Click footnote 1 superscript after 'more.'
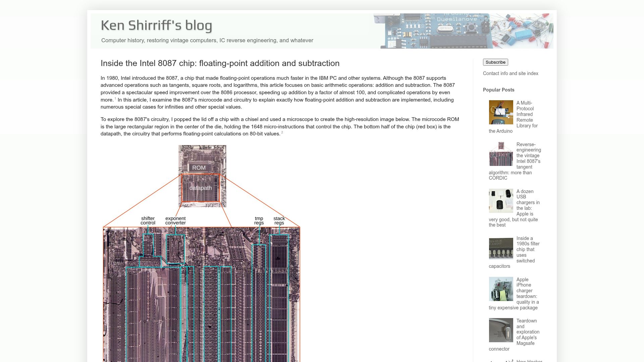644x362 pixels. pos(115,99)
